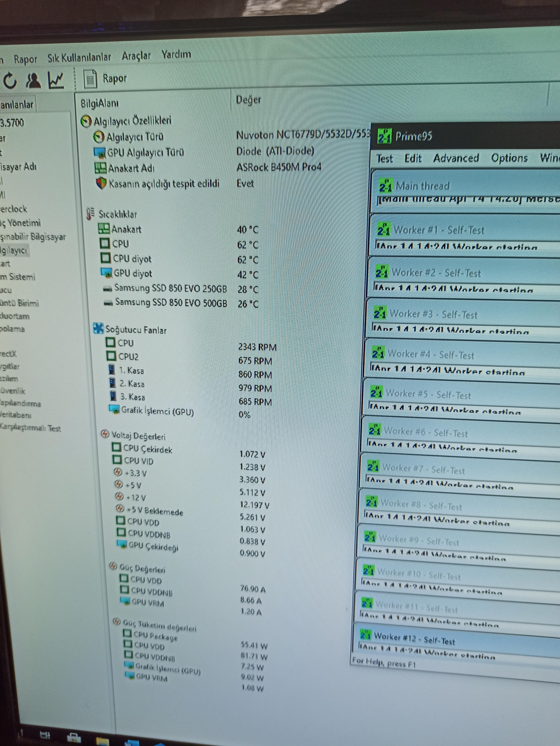Click the Samsung SSD 850 EVO 250GB drive icon
560x746 pixels.
(108, 289)
